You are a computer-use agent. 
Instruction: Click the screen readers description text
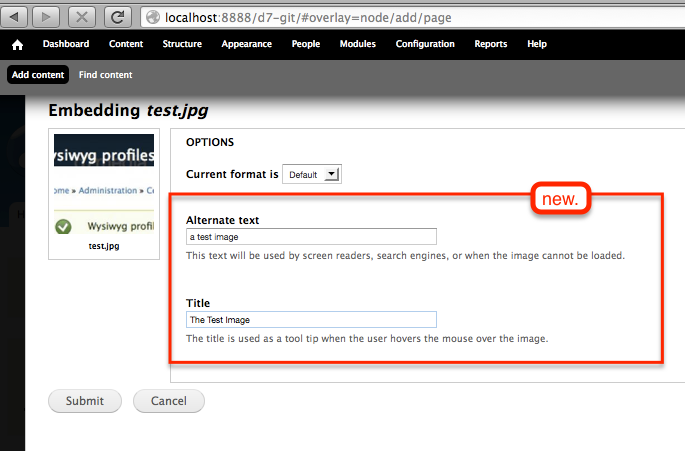[405, 256]
